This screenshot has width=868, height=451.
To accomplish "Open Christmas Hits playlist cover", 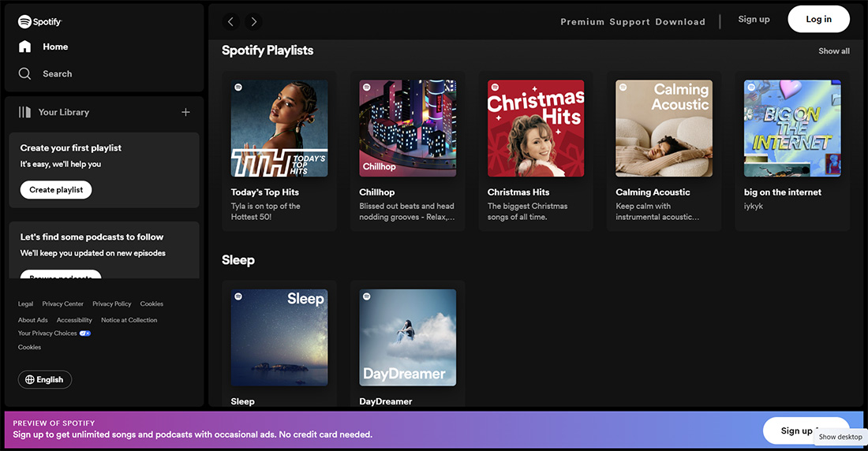I will pos(536,129).
